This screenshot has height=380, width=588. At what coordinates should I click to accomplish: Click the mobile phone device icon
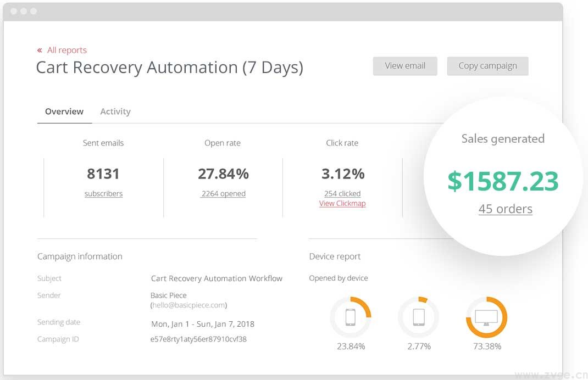coord(351,317)
